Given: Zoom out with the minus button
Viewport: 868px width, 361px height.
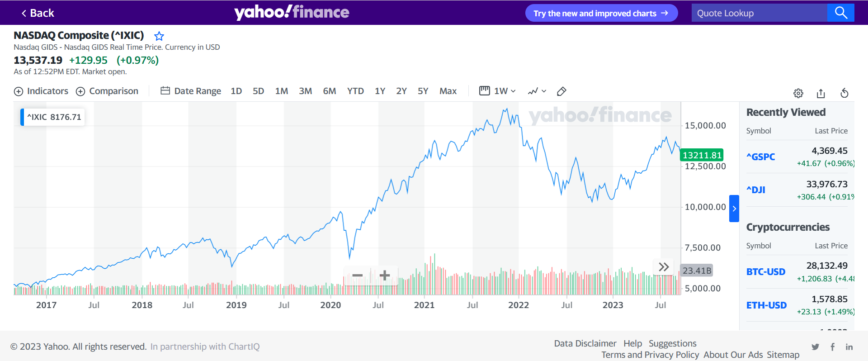Looking at the screenshot, I should (358, 275).
